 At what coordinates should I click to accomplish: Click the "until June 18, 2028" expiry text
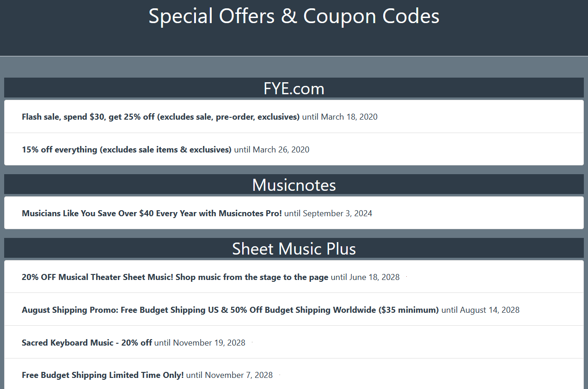tap(365, 277)
